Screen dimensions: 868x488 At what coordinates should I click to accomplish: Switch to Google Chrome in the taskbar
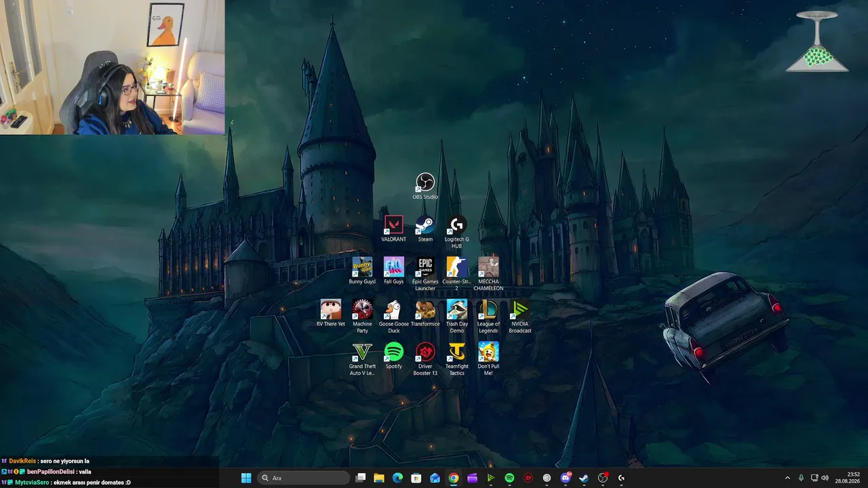tap(454, 478)
